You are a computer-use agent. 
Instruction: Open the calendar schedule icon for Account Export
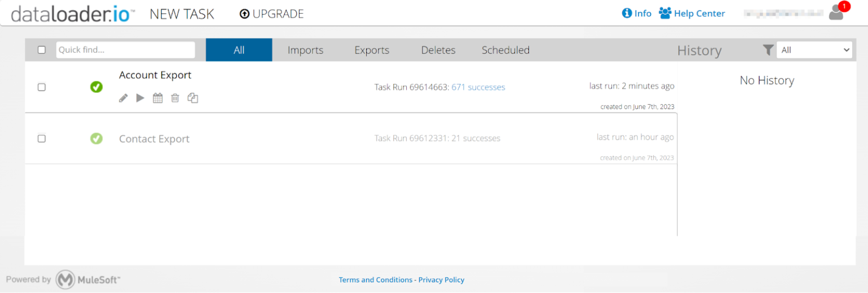[x=158, y=98]
